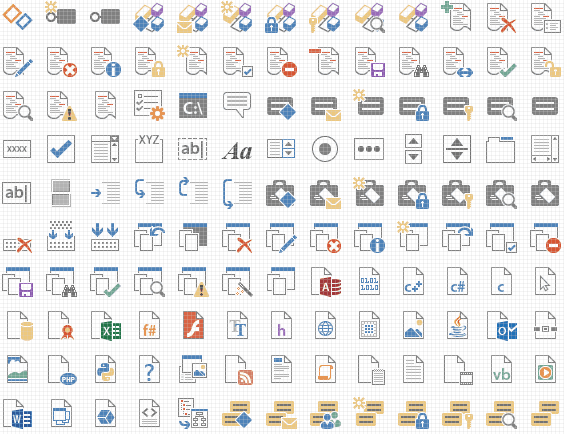Open the checklist with orange gear icon
The width and height of the screenshot is (564, 434).
pyautogui.click(x=149, y=105)
